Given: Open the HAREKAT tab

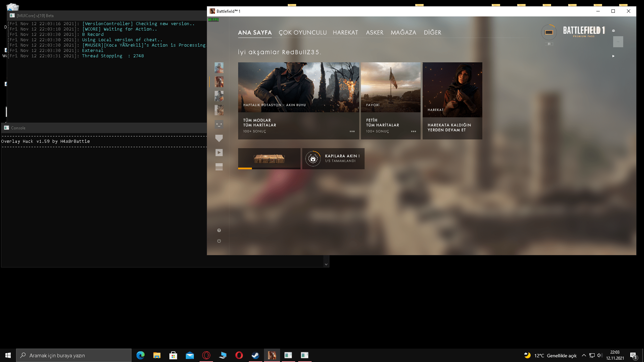Looking at the screenshot, I should click(345, 33).
